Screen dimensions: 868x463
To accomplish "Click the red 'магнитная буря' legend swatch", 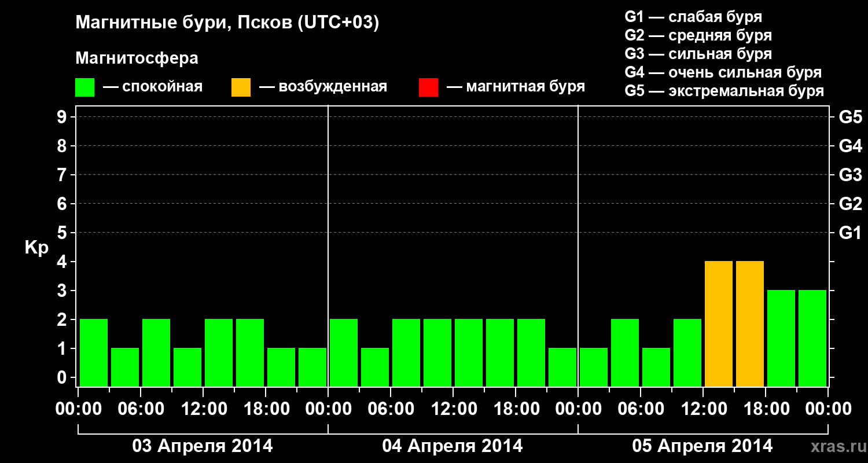I will click(x=428, y=87).
